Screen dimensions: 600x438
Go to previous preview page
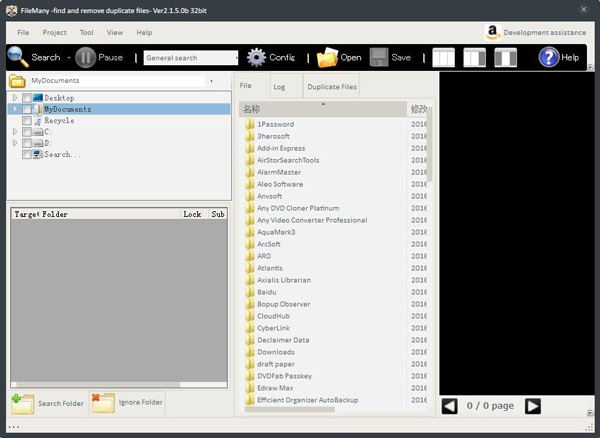click(450, 406)
